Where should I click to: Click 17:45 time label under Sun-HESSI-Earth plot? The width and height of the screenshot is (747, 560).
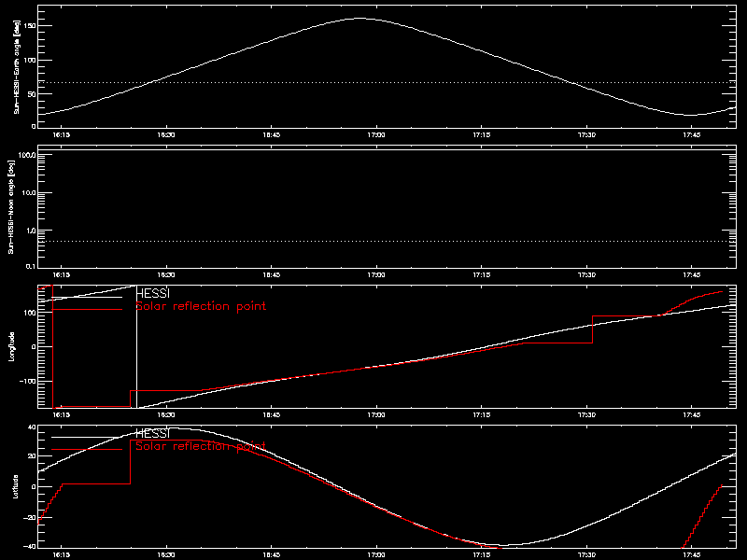[x=692, y=135]
